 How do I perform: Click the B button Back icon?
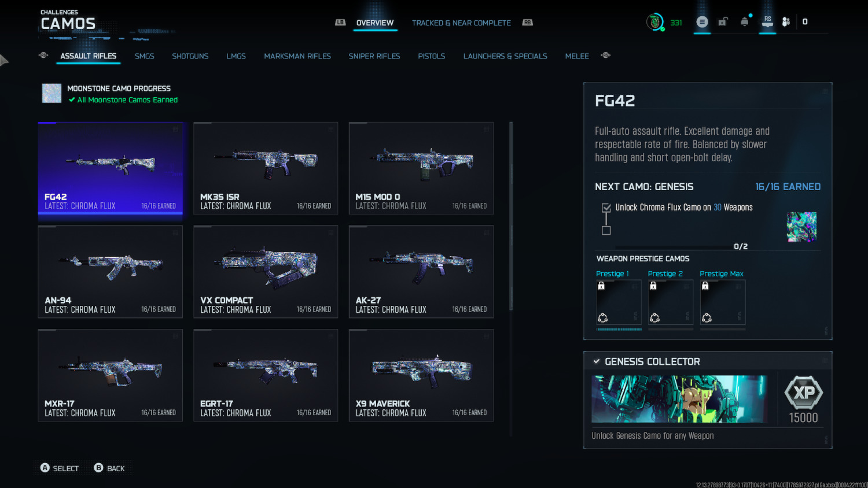pos(99,468)
